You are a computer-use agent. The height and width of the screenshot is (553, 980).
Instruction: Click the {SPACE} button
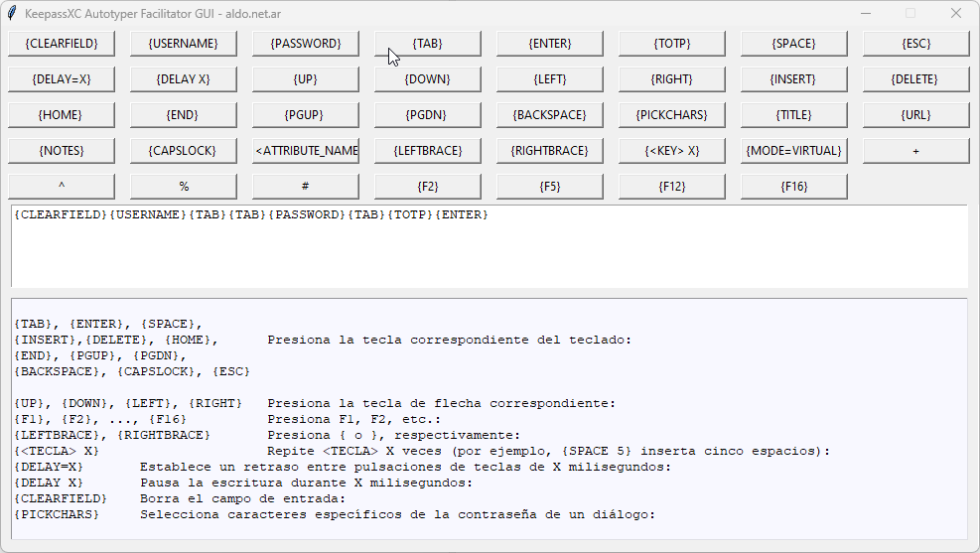pos(793,44)
